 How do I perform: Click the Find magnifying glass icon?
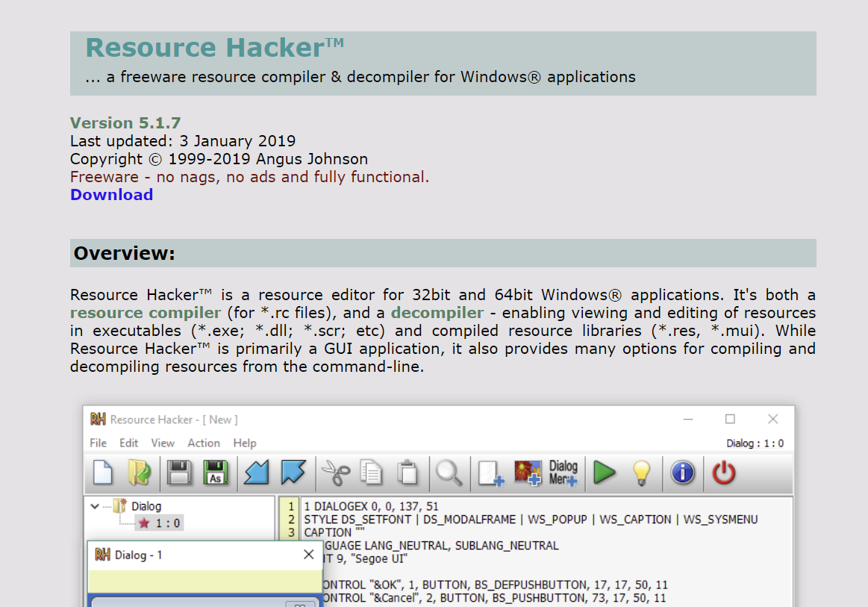(x=449, y=473)
